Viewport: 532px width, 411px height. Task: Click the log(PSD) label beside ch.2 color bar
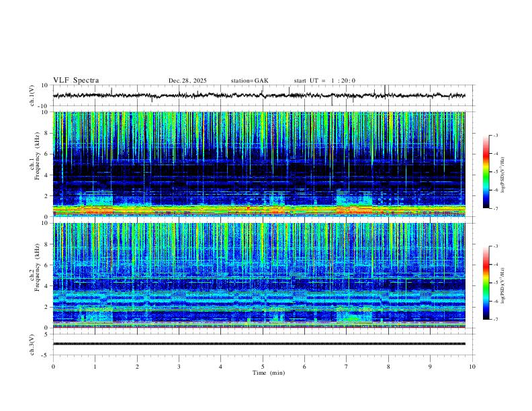click(503, 285)
